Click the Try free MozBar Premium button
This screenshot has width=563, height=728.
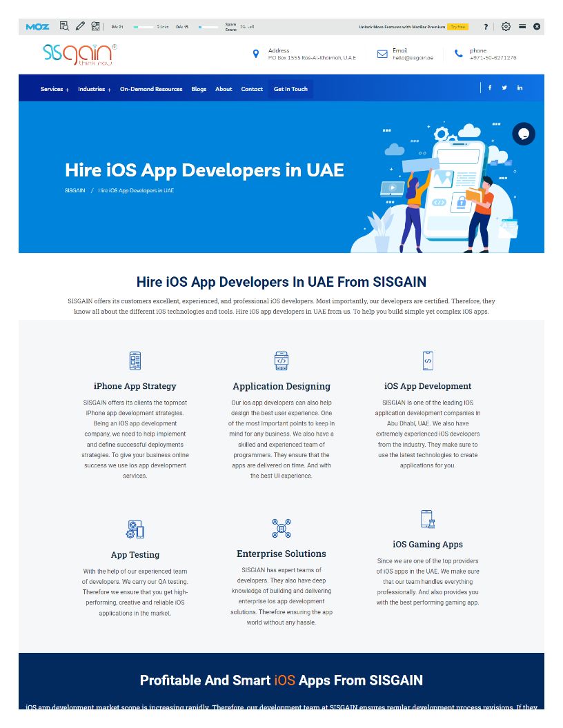pyautogui.click(x=457, y=27)
